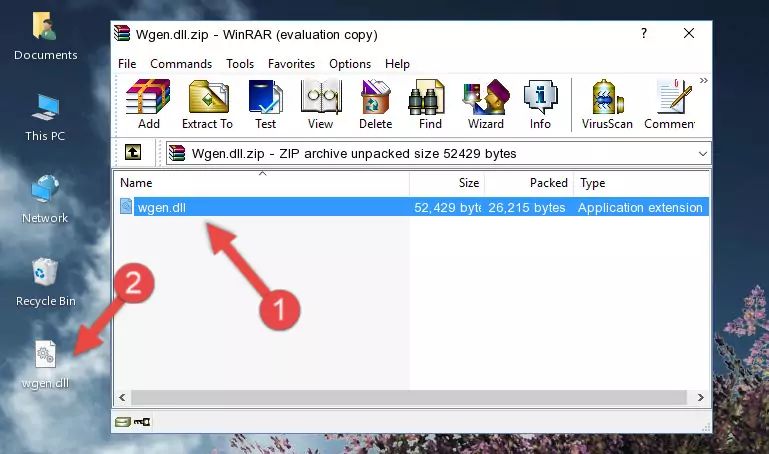Click the key password icon in the status bar
This screenshot has height=454, width=769.
tap(142, 422)
